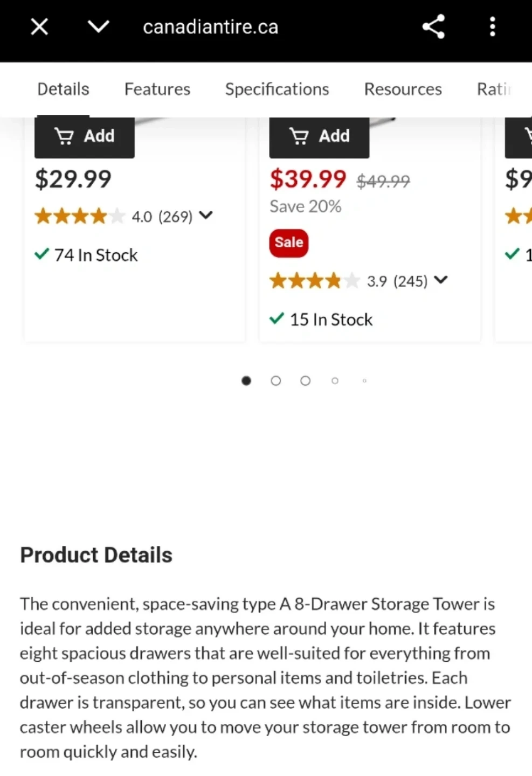532x776 pixels.
Task: Close the browser tab with X icon
Action: 39,26
